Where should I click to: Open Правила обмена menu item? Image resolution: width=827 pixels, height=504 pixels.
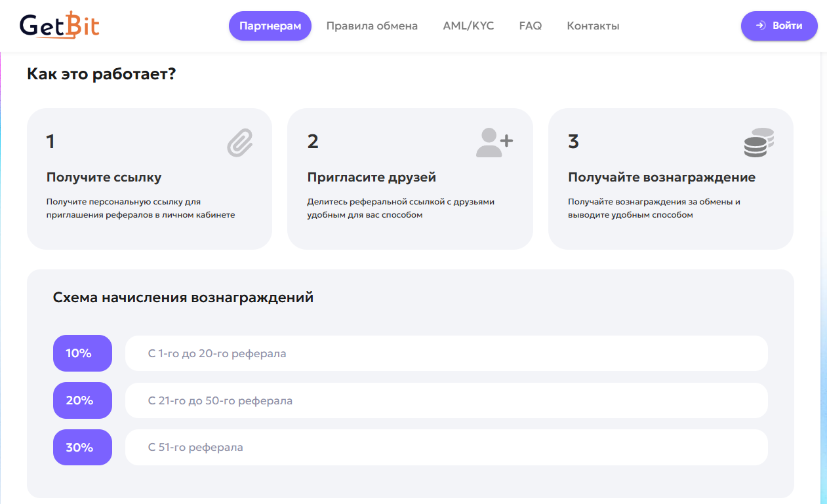372,26
